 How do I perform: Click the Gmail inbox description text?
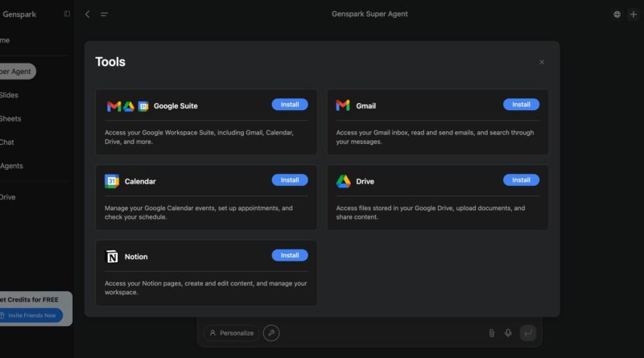(x=435, y=137)
